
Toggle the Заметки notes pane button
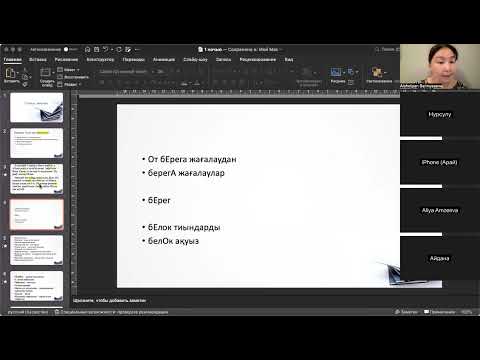(x=406, y=312)
